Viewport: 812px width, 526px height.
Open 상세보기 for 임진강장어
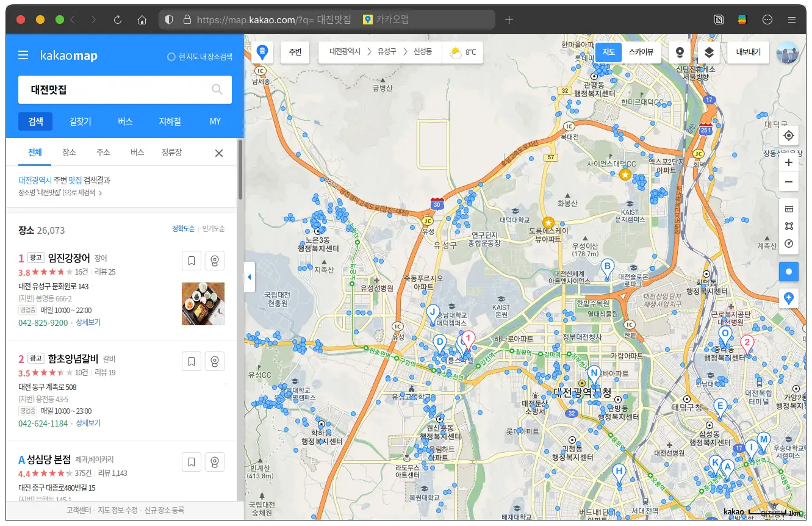[88, 323]
